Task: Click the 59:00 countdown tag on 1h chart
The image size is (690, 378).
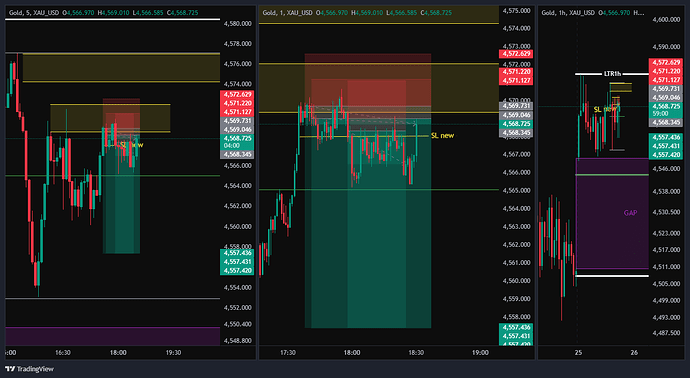Action: pos(660,114)
